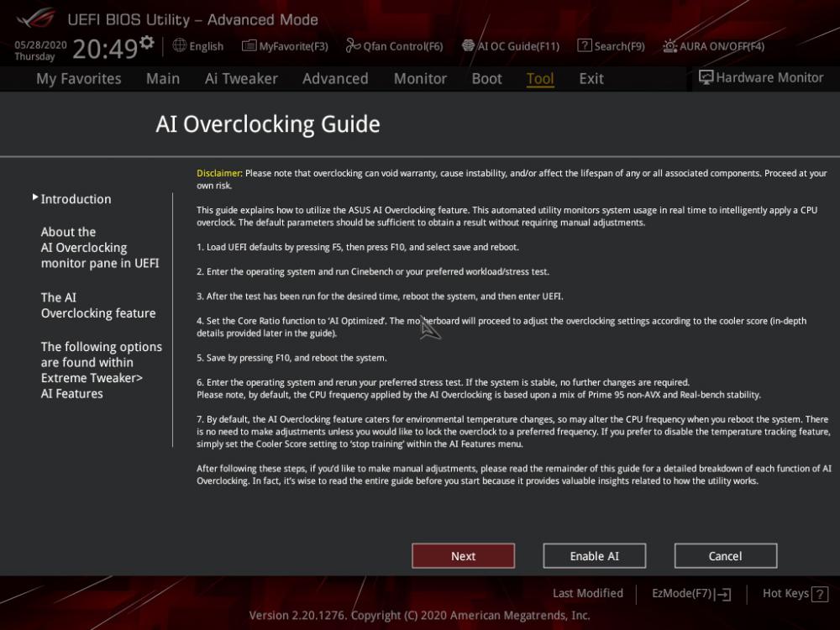
Task: Click the Next button
Action: [464, 556]
